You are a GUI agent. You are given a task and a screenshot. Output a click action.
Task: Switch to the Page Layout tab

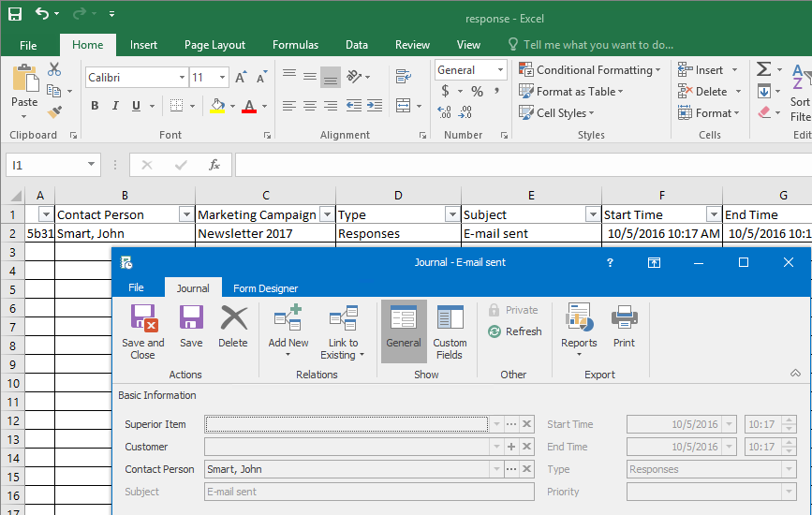tap(214, 45)
